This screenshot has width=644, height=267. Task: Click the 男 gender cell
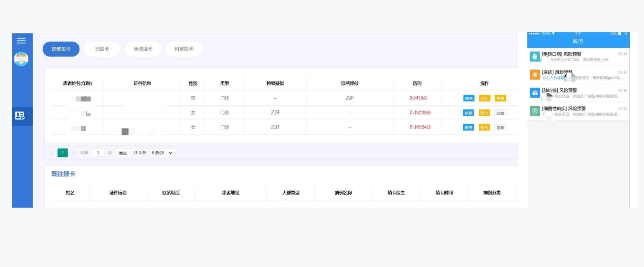click(x=193, y=98)
